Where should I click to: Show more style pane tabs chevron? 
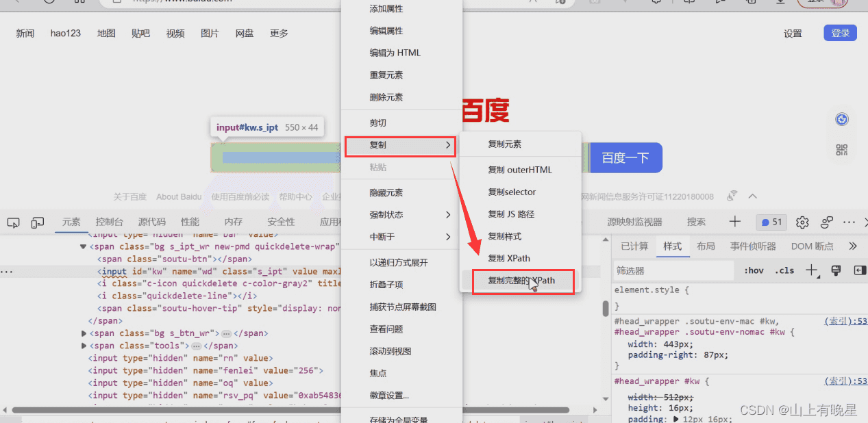853,246
